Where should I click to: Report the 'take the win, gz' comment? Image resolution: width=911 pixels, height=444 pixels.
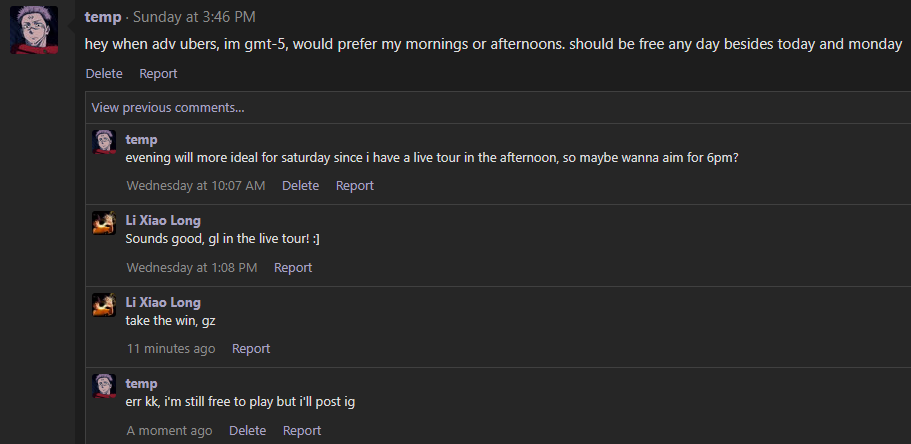coord(251,349)
